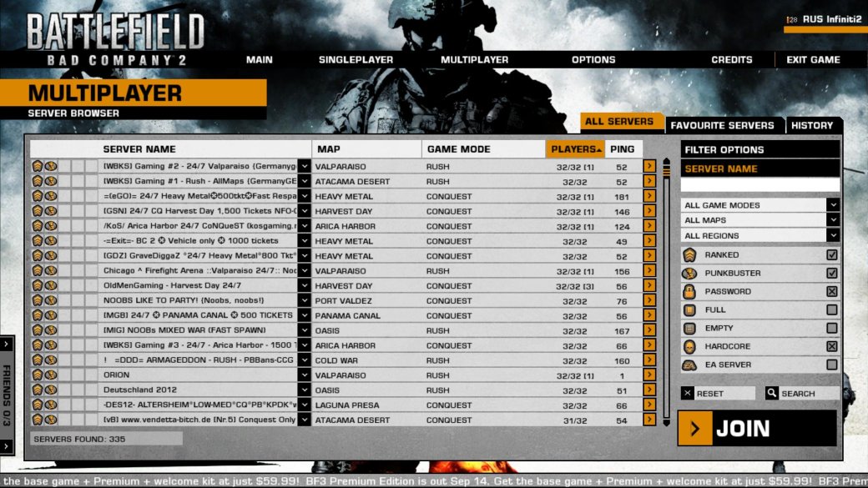Click the Punkbuster filter icon

(689, 274)
